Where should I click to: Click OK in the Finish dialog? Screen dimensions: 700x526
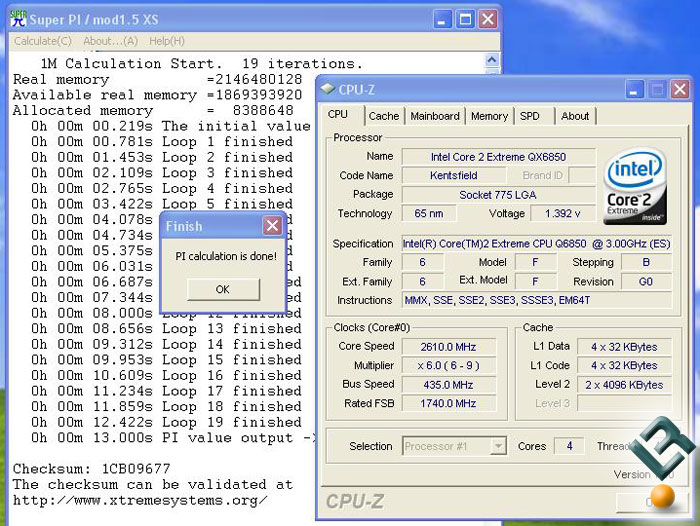pyautogui.click(x=223, y=289)
